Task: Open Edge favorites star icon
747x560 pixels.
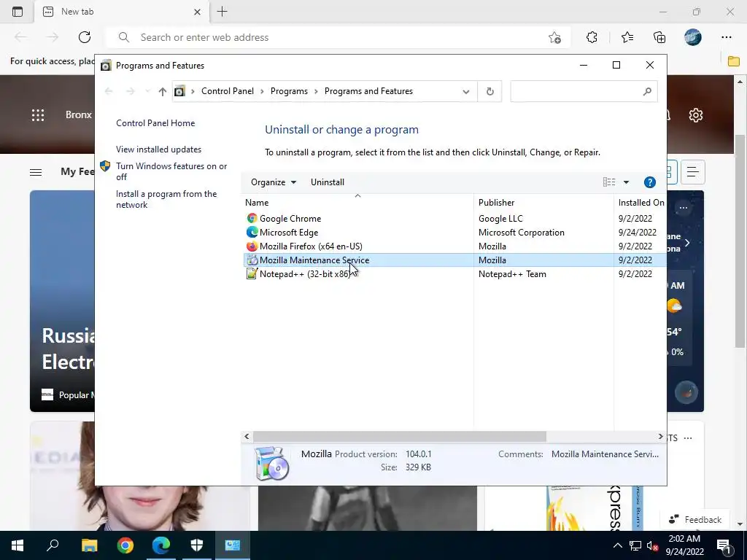Action: point(627,37)
